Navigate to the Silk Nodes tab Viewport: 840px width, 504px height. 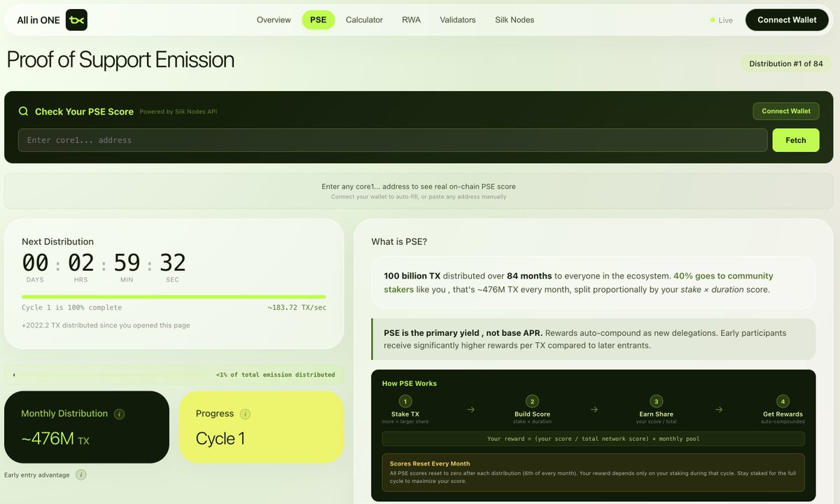click(514, 20)
